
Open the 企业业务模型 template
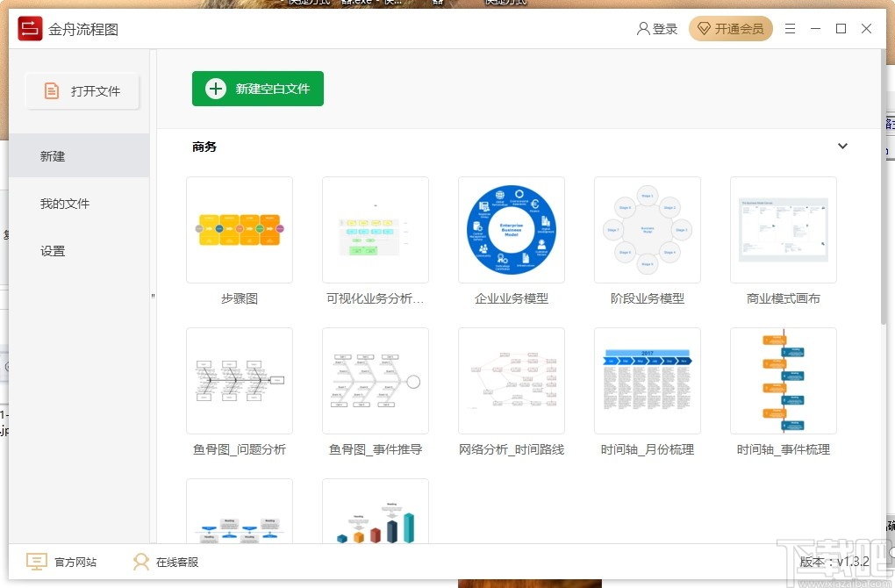coord(511,230)
